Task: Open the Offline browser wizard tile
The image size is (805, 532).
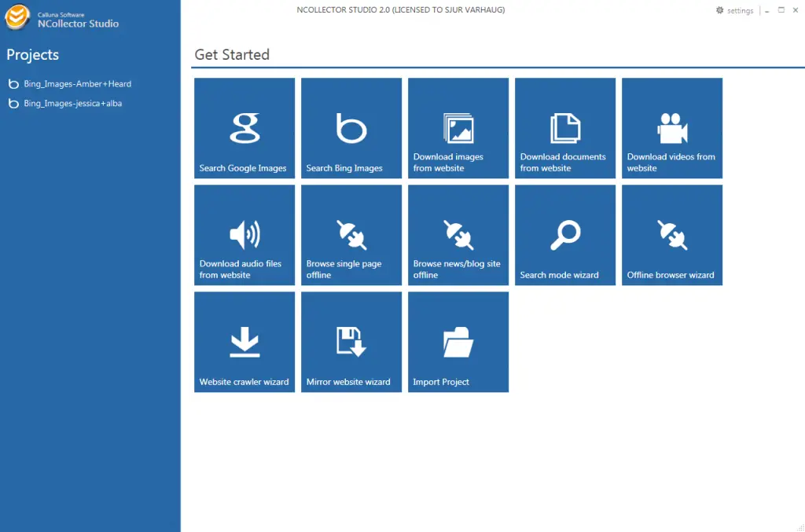Action: coord(671,235)
